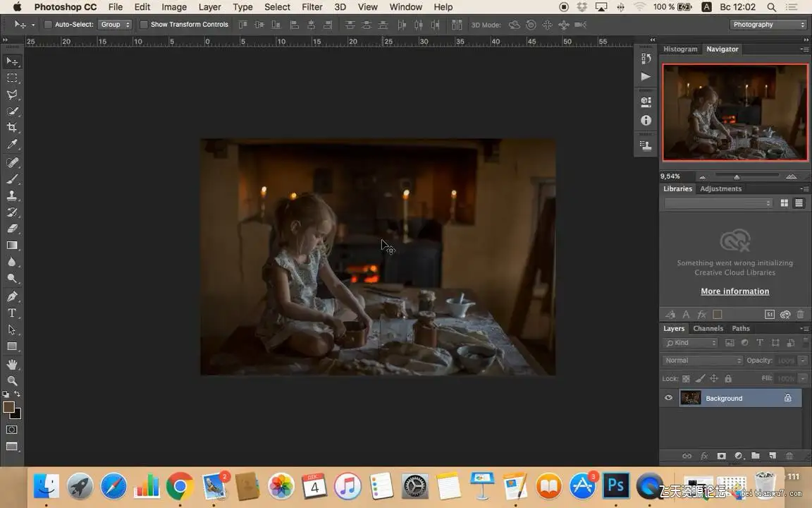Viewport: 812px width, 508px height.
Task: Toggle Quick Mask mode
Action: 12,430
